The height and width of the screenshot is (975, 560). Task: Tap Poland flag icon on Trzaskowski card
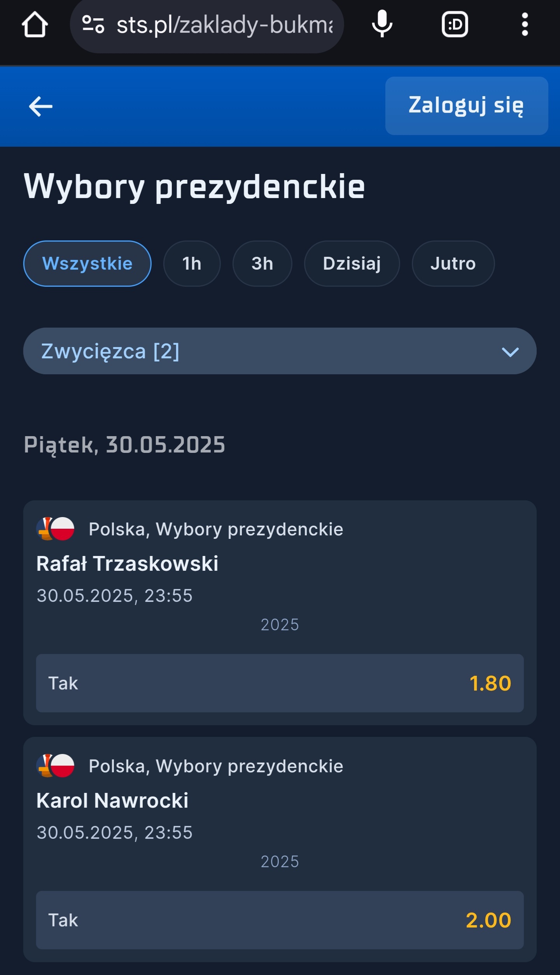tap(62, 529)
